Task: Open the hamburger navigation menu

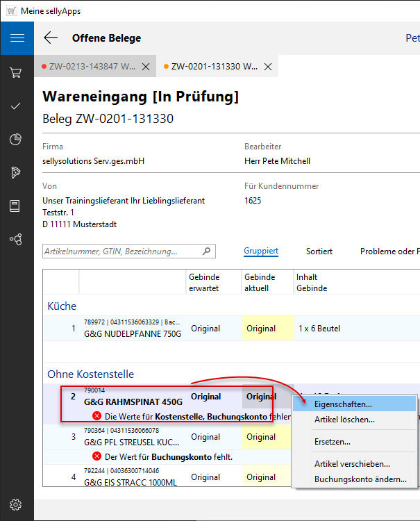Action: coord(17,38)
